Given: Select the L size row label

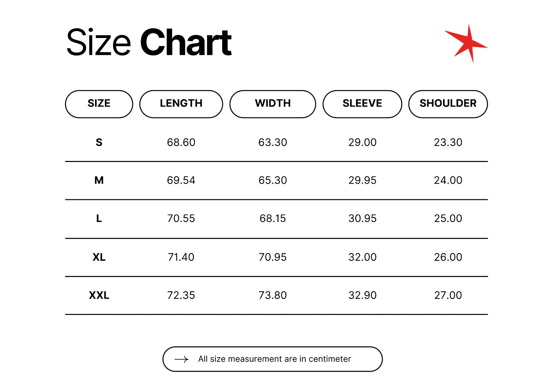Looking at the screenshot, I should pyautogui.click(x=99, y=219).
